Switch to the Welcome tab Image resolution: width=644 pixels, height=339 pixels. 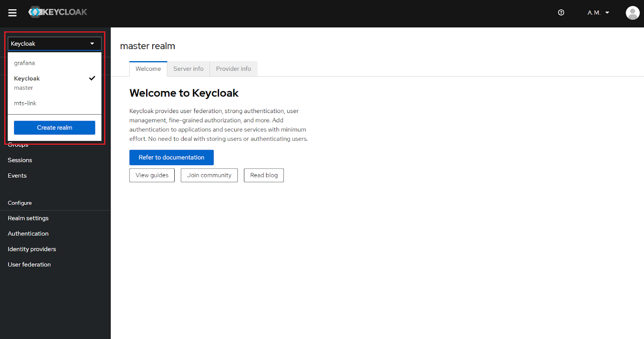click(148, 69)
